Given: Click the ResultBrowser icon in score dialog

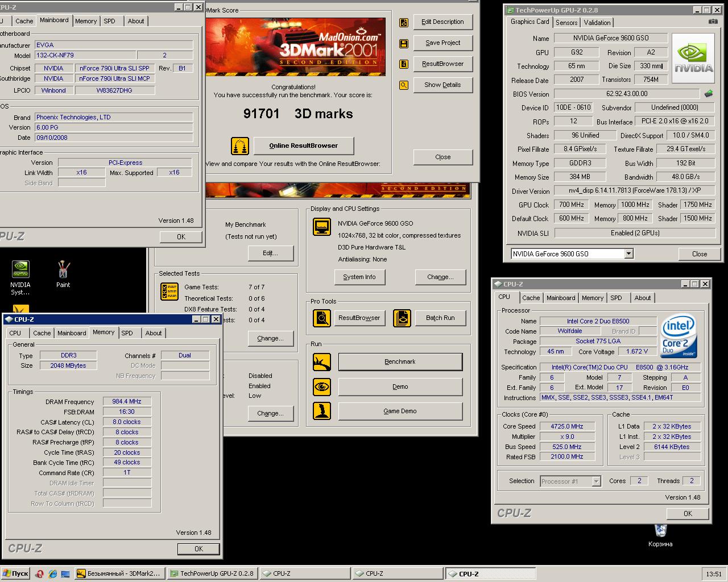Looking at the screenshot, I should 404,64.
